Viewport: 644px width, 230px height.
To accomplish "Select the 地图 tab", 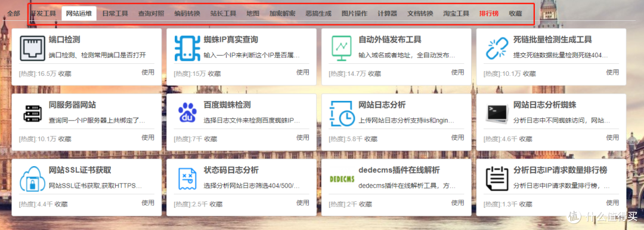I will pos(253,13).
